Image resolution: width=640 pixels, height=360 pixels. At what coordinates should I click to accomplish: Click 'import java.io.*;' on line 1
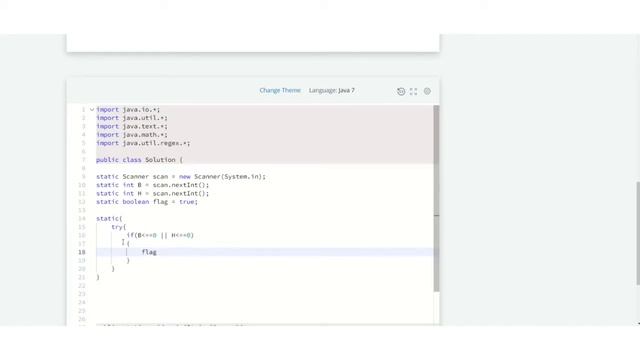[128, 110]
